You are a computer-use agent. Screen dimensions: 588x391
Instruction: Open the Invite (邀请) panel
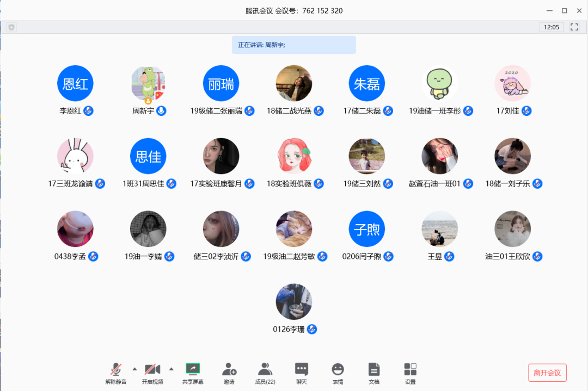click(x=229, y=370)
